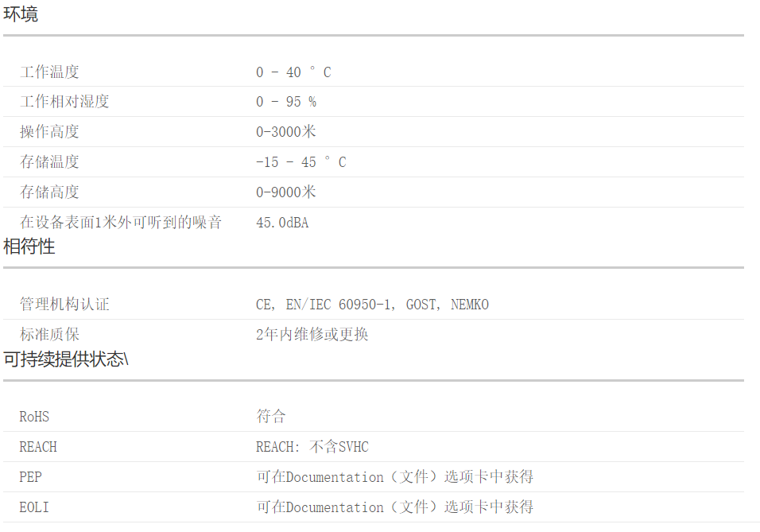Click the 0 - 95 % humidity value
The width and height of the screenshot is (760, 532).
click(x=286, y=101)
